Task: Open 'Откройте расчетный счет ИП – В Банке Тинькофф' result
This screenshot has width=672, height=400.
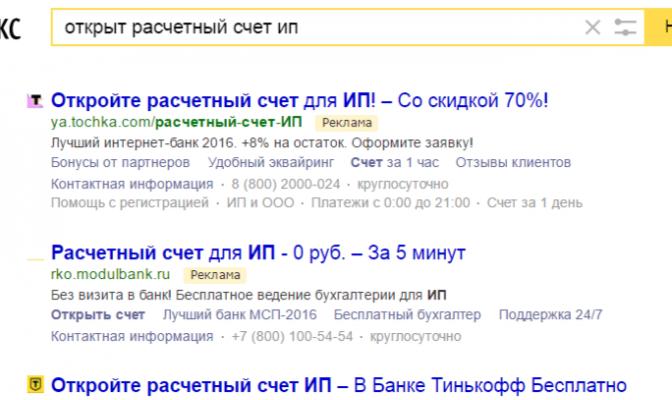Action: click(x=339, y=385)
